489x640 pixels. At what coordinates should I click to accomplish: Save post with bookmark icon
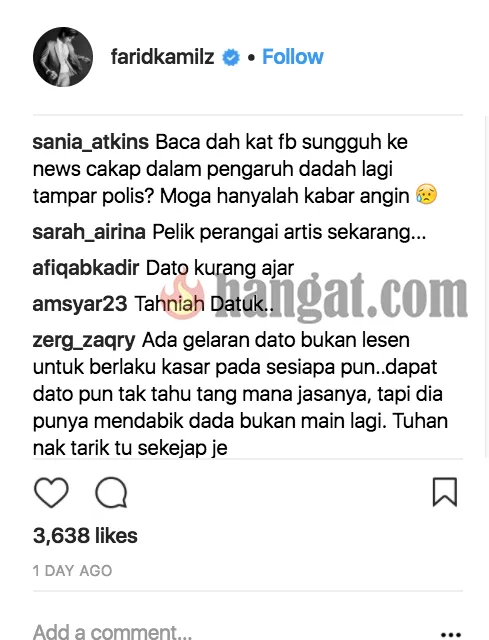pyautogui.click(x=445, y=492)
